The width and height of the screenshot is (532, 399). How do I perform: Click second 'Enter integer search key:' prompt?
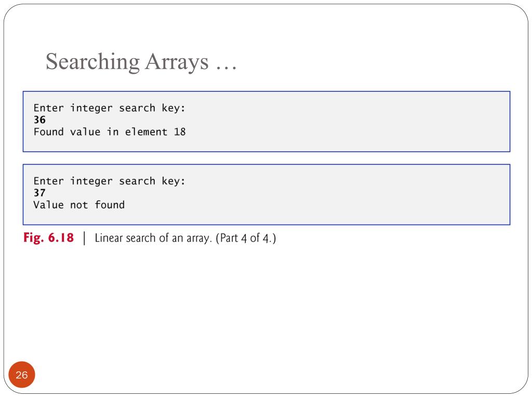click(110, 181)
